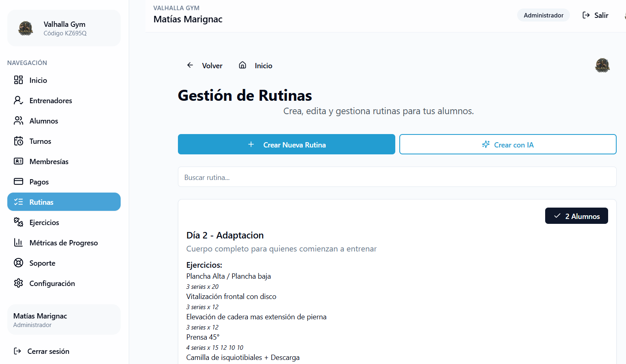
Task: Click the Ejercicios dumbbell icon
Action: click(x=18, y=222)
